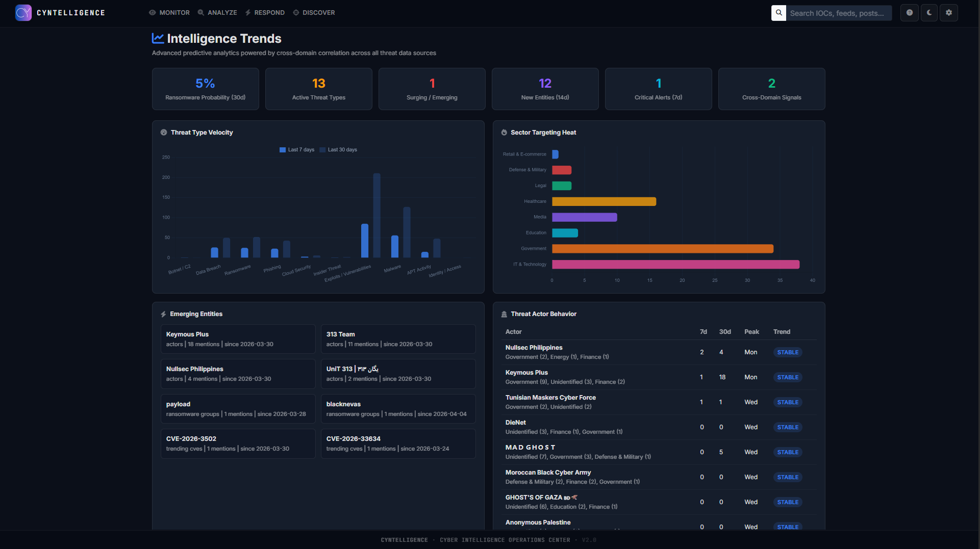
Task: Click the Threat Actor Behavior icon
Action: tap(504, 314)
